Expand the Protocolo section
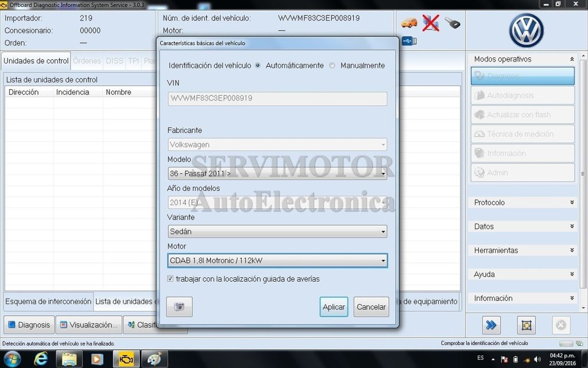The width and height of the screenshot is (588, 368). tap(523, 202)
